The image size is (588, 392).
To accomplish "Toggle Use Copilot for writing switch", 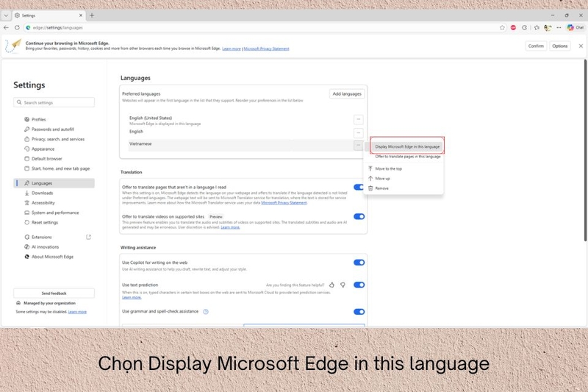I will click(x=359, y=263).
